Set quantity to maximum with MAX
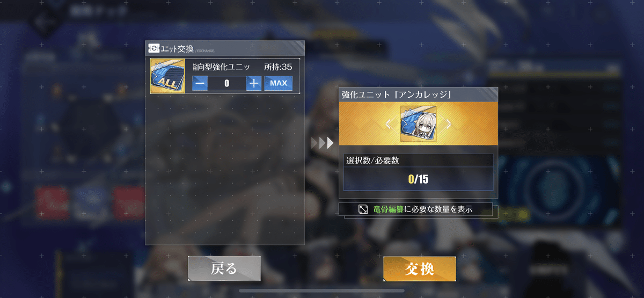Viewport: 644px width, 298px height. tap(278, 83)
